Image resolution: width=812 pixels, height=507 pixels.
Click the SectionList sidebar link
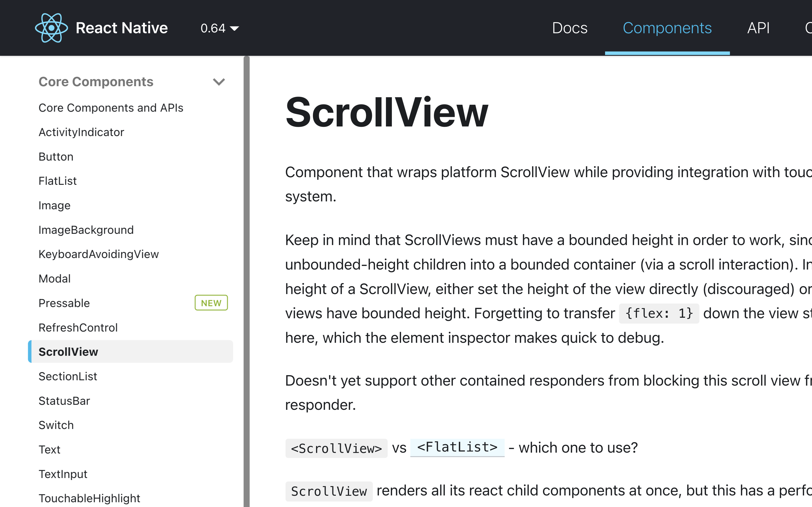click(68, 376)
